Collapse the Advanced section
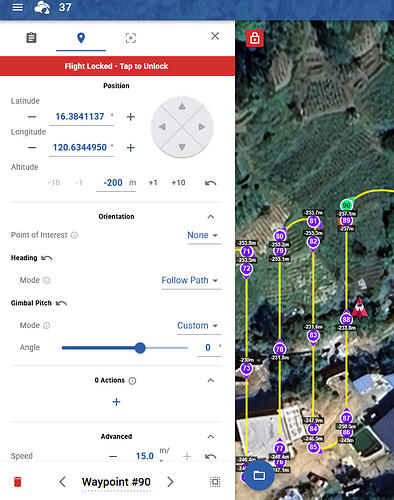 [211, 437]
